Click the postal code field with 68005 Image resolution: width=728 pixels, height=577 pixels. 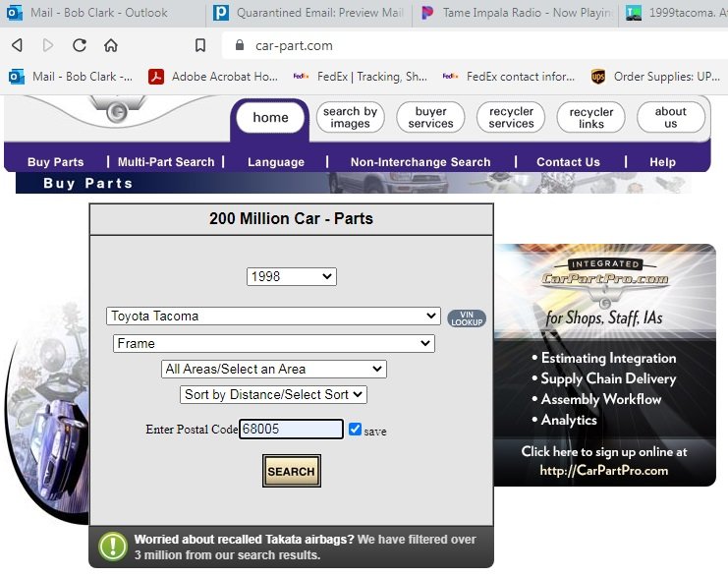click(291, 429)
